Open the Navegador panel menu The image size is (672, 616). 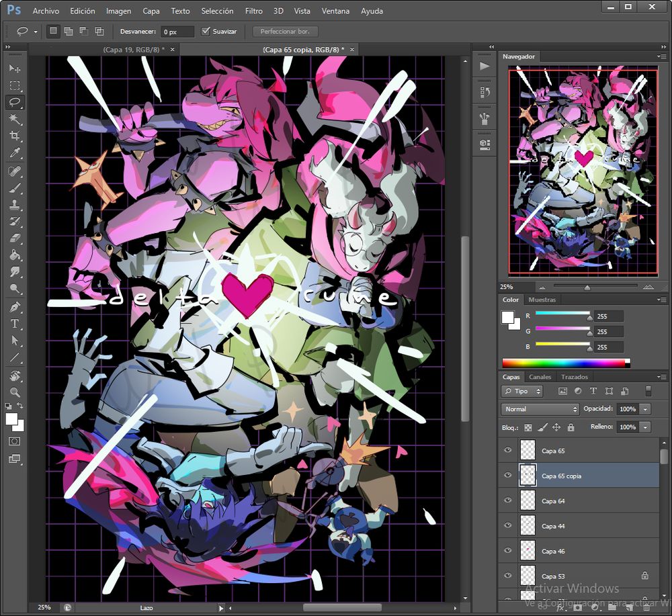pos(661,56)
